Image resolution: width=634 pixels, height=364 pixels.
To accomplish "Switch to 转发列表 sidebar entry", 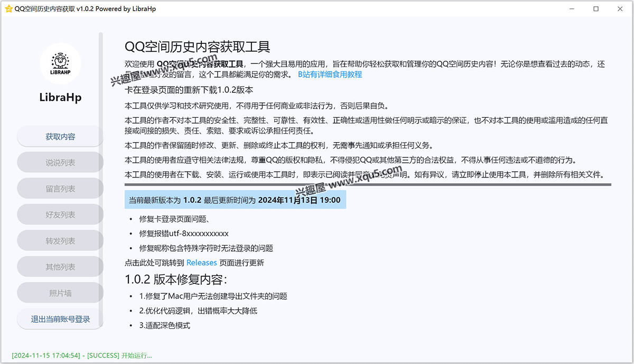I will [x=60, y=241].
